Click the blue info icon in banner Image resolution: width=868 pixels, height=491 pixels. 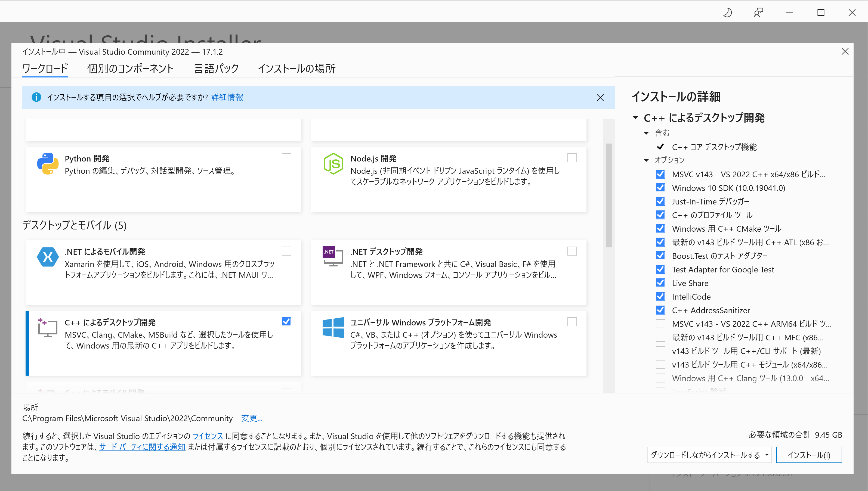point(36,97)
